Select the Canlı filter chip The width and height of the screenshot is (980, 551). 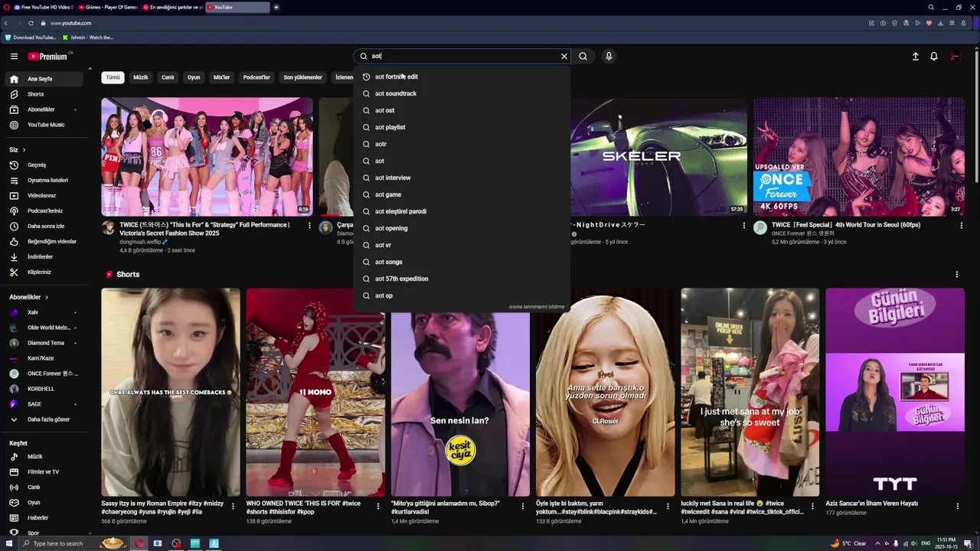168,77
